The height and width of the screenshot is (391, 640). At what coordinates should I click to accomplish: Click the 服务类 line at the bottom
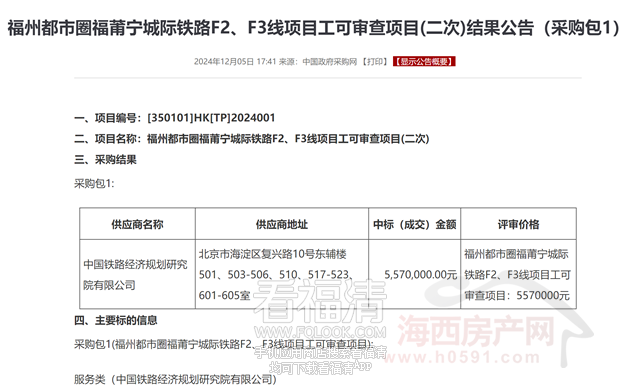(176, 380)
